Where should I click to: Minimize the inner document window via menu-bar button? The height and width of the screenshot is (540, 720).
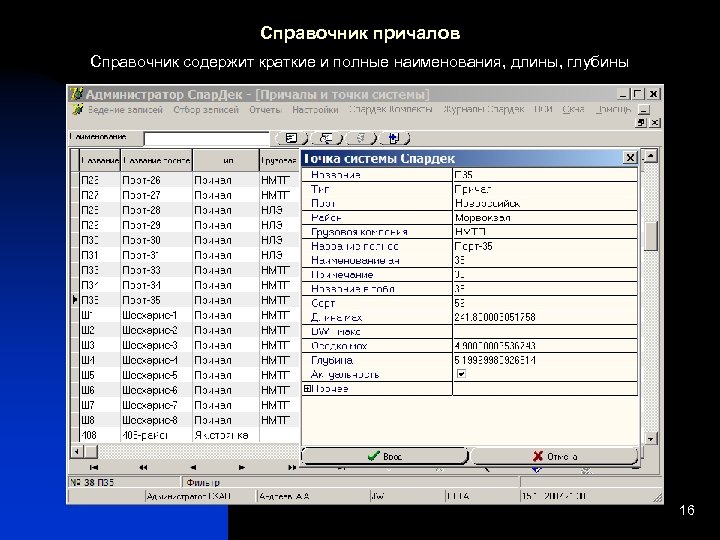(645, 110)
